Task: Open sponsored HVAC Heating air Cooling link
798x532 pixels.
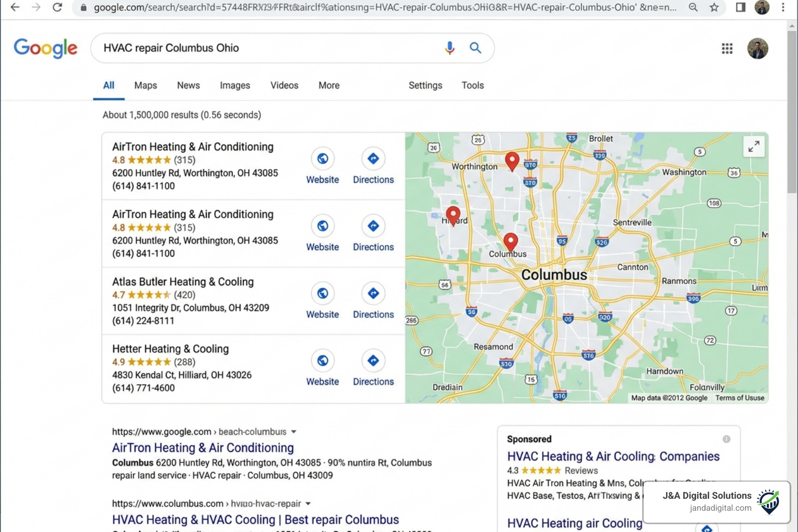Action: pos(575,523)
